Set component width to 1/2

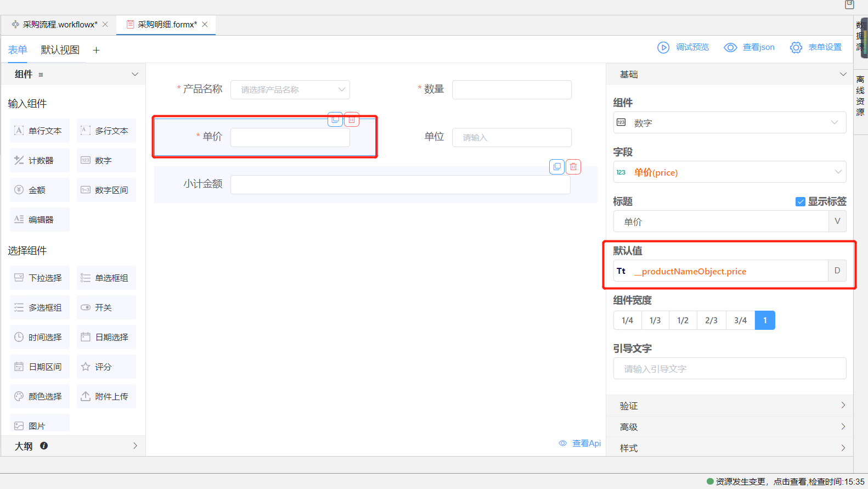(683, 320)
